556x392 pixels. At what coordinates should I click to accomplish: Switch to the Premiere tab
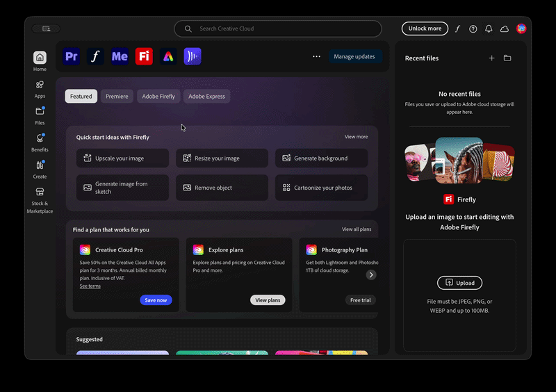(x=117, y=96)
